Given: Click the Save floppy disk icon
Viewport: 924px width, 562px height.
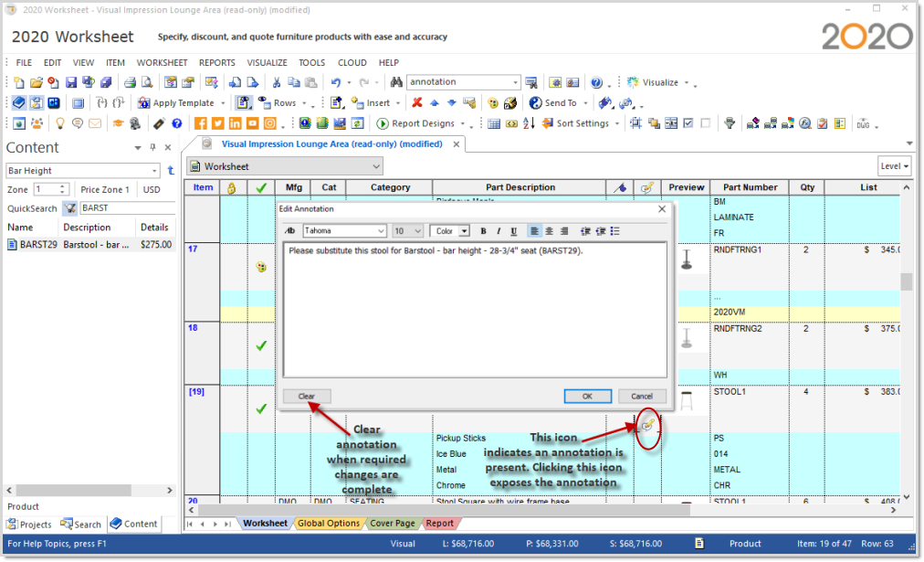Looking at the screenshot, I should (71, 82).
